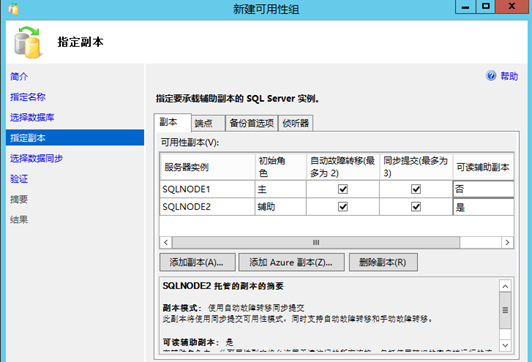Image resolution: width=532 pixels, height=362 pixels.
Task: Click the database replica wizard icon
Action: click(x=28, y=42)
